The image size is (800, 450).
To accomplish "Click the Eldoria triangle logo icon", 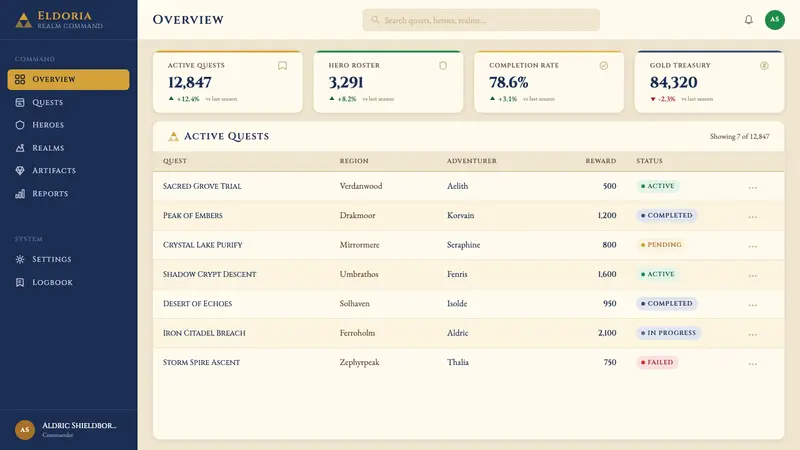I will click(23, 20).
